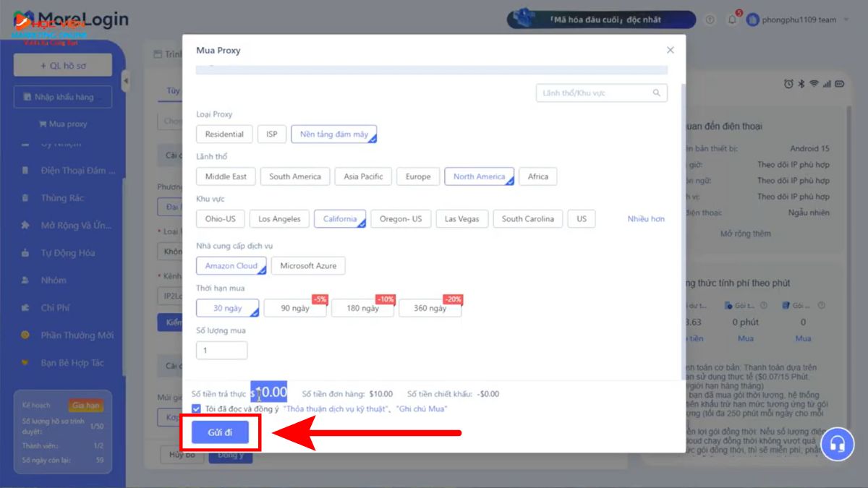Close the Mua Proxy dialog
868x488 pixels.
[670, 50]
